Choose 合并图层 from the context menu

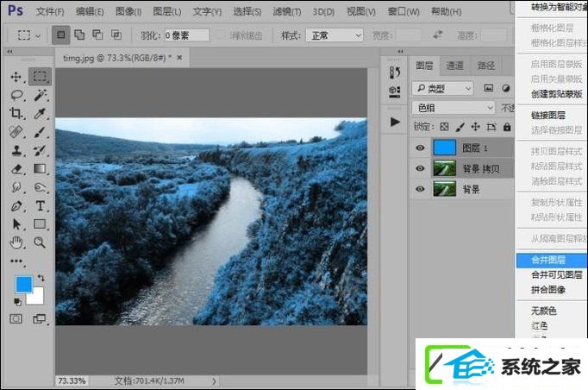[552, 260]
